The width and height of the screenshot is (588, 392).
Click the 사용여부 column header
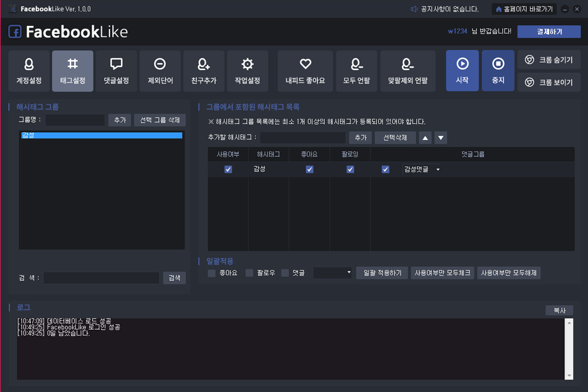click(228, 155)
